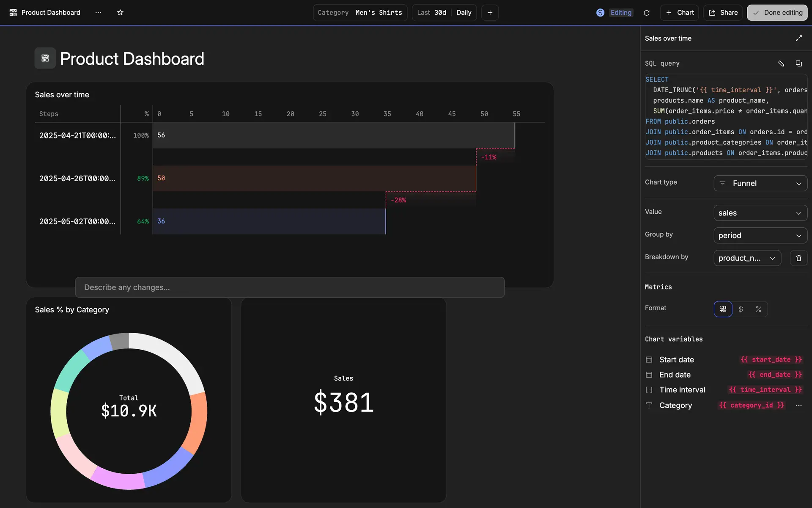Open the Last 30d date range filter
Screen dimensions: 812x508
click(x=431, y=13)
